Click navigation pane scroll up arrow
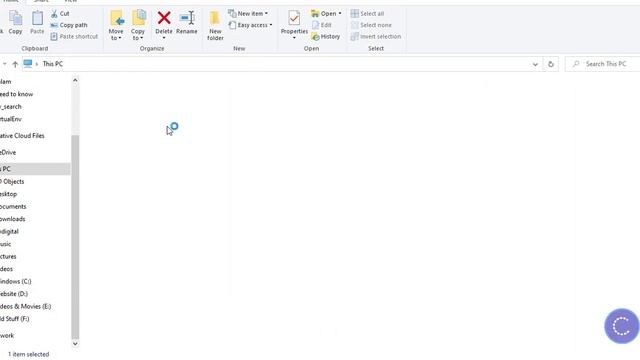This screenshot has height=360, width=640. point(75,80)
